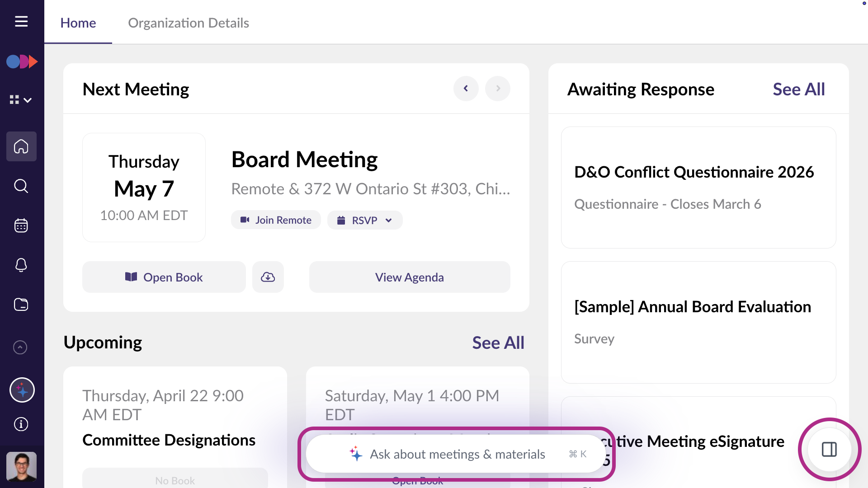Open the Executive Meeting eSignature item
868x488 pixels.
coord(698,442)
